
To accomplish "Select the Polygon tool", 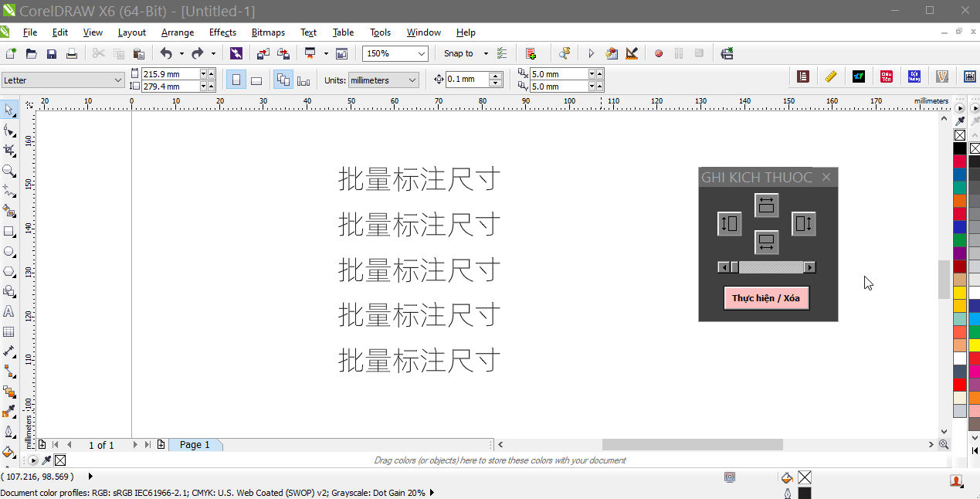I will click(9, 271).
